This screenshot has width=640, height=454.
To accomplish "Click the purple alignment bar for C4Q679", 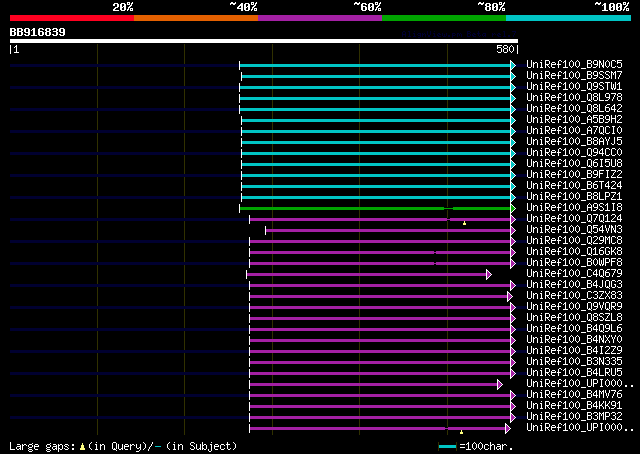I will (x=367, y=275).
